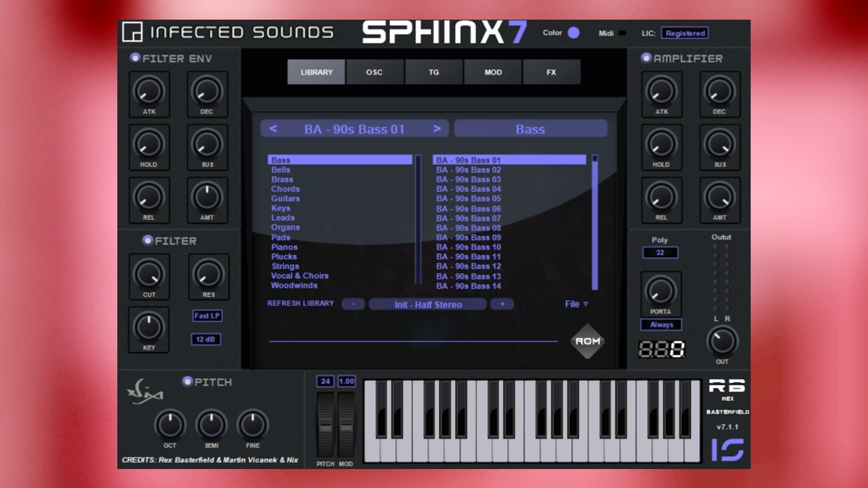Click the Filter KEY knob
Viewport: 868px width, 488px height.
[149, 327]
